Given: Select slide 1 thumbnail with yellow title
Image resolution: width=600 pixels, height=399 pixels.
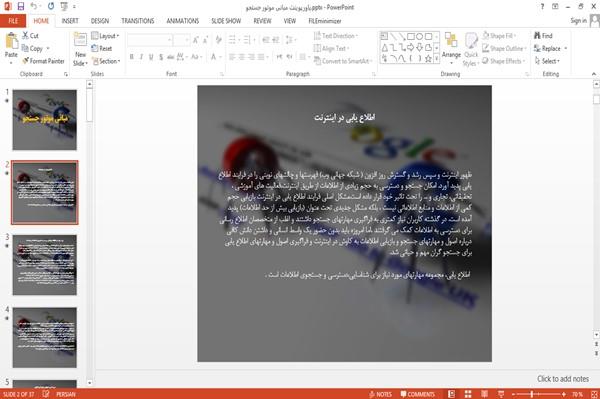Looking at the screenshot, I should tap(44, 120).
